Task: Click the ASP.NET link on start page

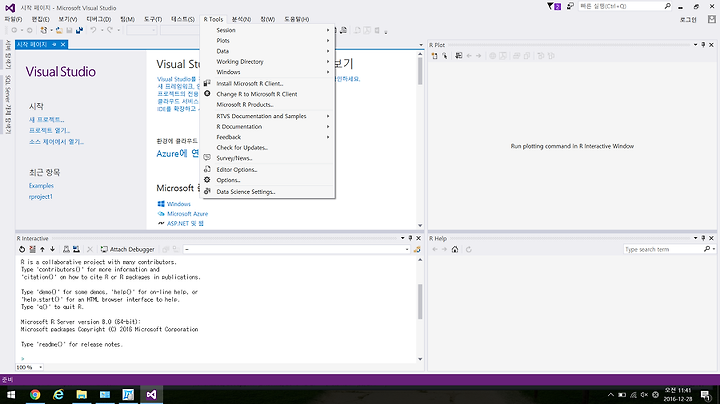Action: 185,224
